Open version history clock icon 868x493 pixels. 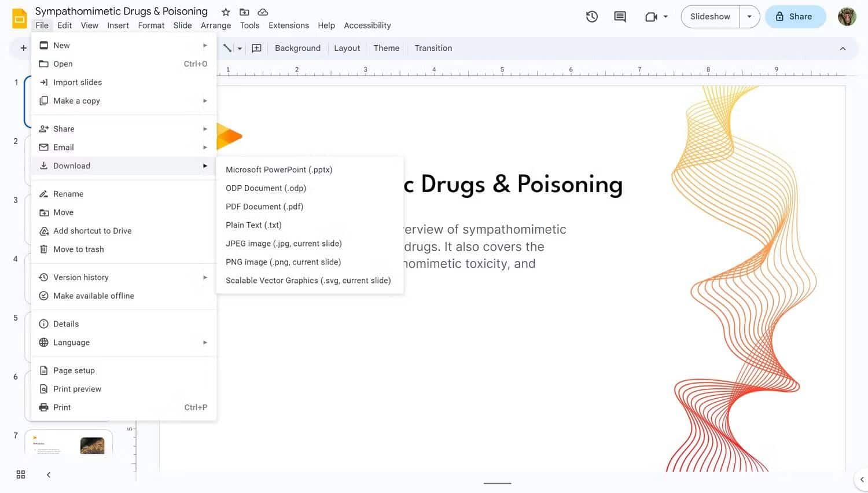tap(591, 17)
